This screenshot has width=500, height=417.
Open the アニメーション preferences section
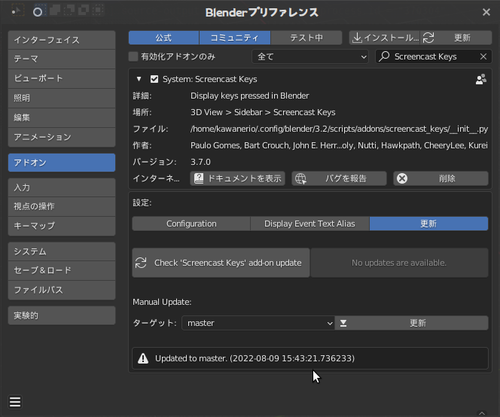(x=62, y=137)
